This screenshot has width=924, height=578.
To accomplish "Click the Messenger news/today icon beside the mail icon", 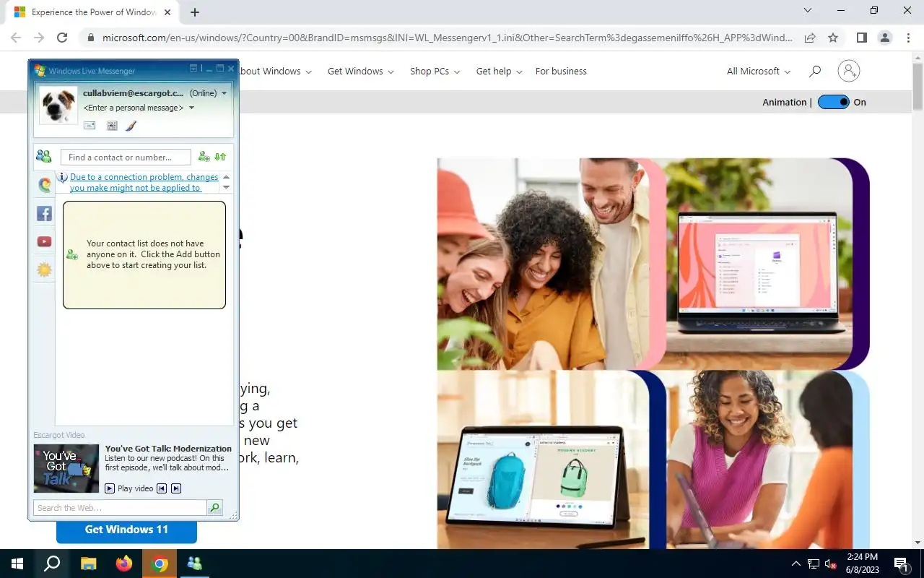I will [x=112, y=126].
